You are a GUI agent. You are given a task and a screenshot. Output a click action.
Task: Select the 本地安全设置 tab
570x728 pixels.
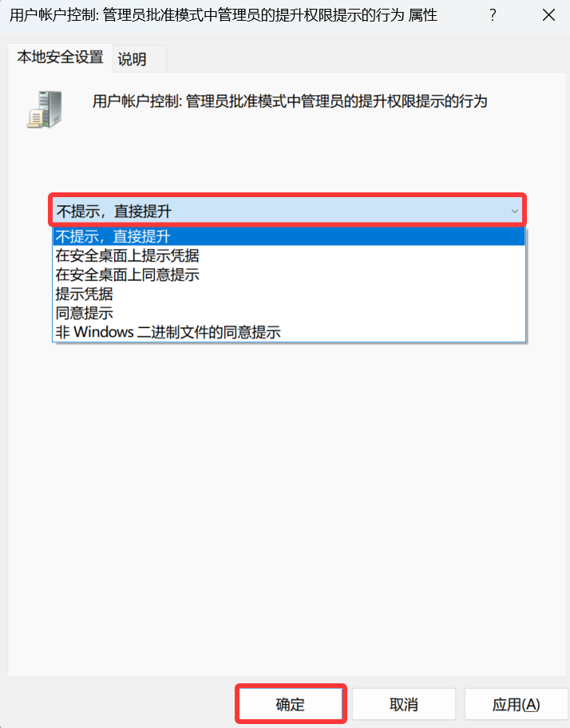tap(60, 57)
